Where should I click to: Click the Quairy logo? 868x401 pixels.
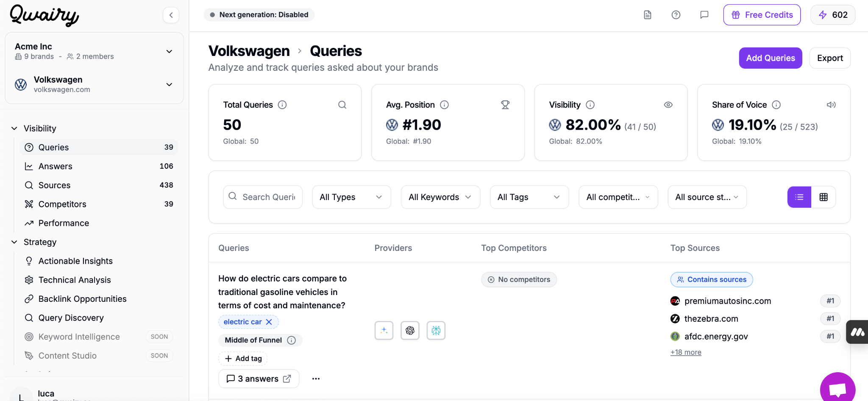[x=44, y=15]
